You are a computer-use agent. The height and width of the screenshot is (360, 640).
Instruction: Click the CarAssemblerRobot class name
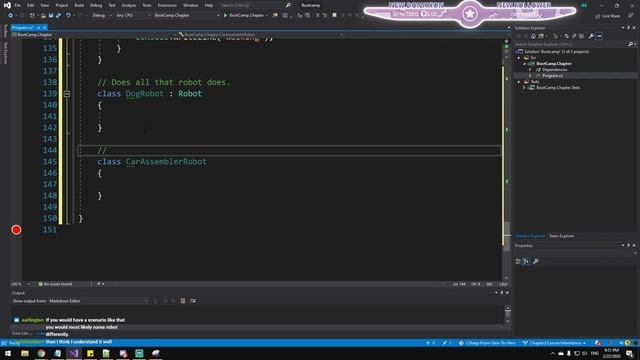click(166, 162)
